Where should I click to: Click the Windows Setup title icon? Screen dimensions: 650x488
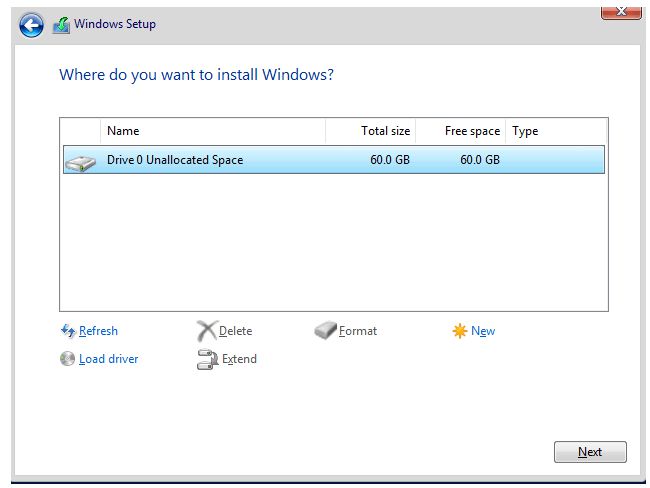pos(61,25)
